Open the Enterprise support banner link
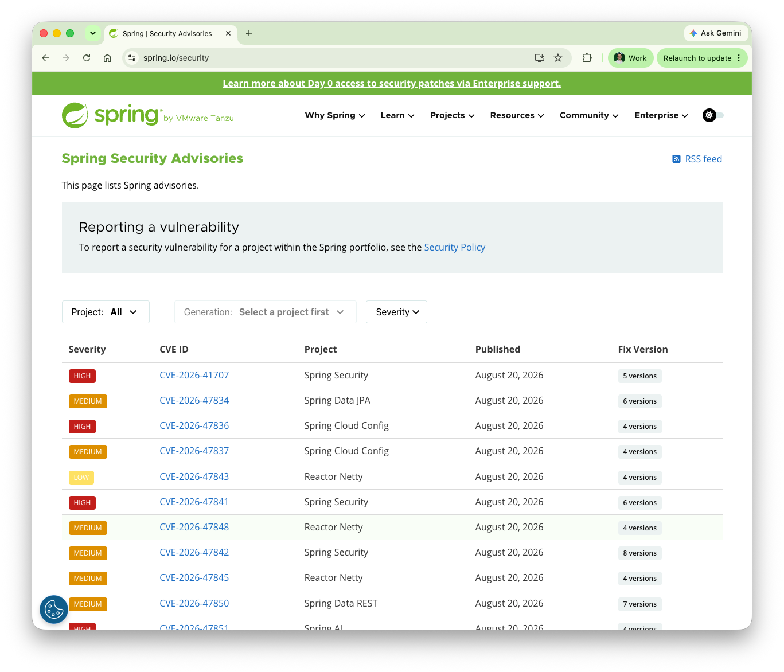Screen dimensions: 784x672 (x=392, y=83)
